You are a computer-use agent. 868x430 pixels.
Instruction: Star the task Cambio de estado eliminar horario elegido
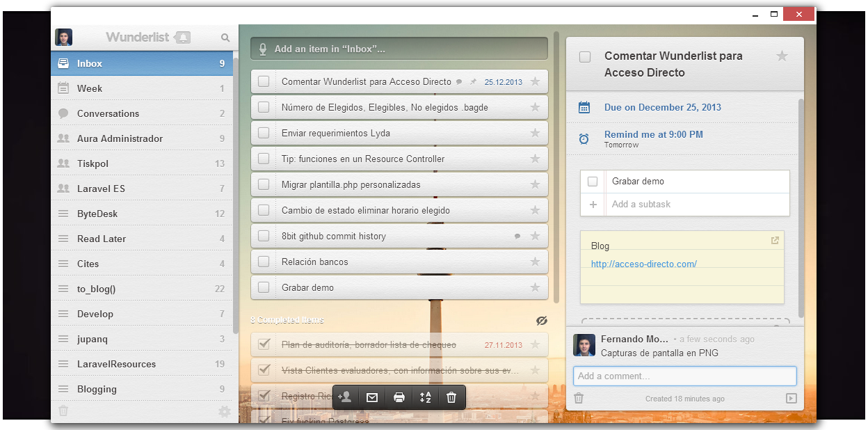pyautogui.click(x=535, y=210)
